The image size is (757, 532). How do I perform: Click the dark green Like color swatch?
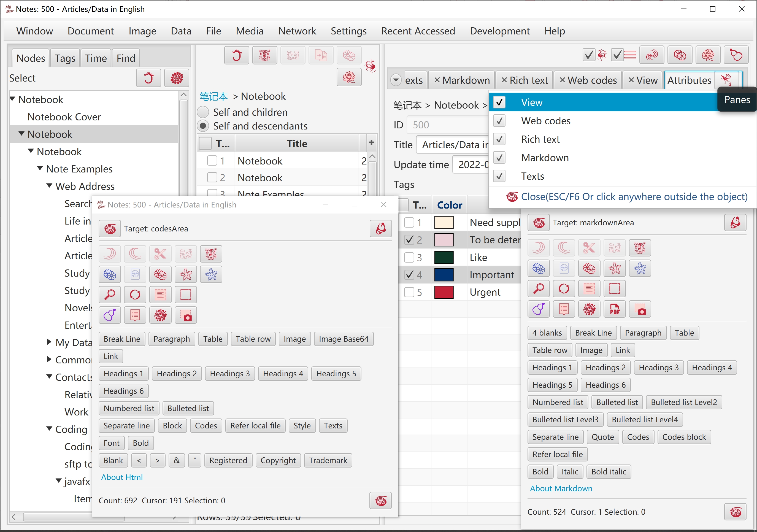[444, 257]
